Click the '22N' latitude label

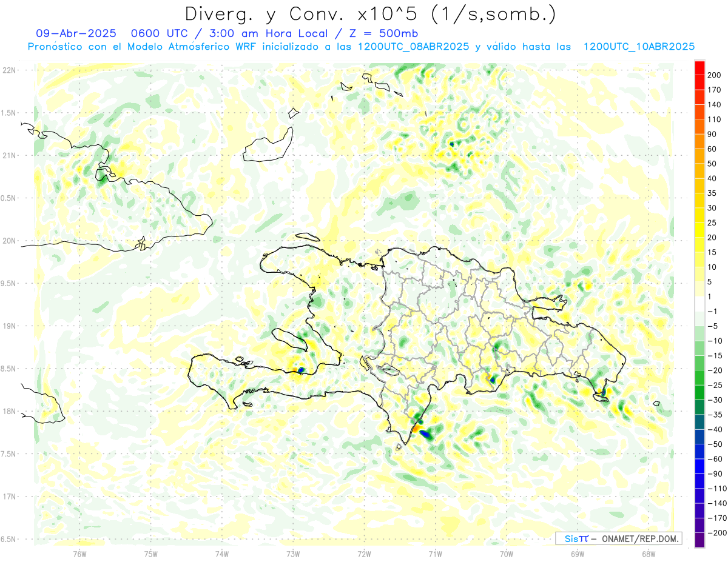(9, 70)
